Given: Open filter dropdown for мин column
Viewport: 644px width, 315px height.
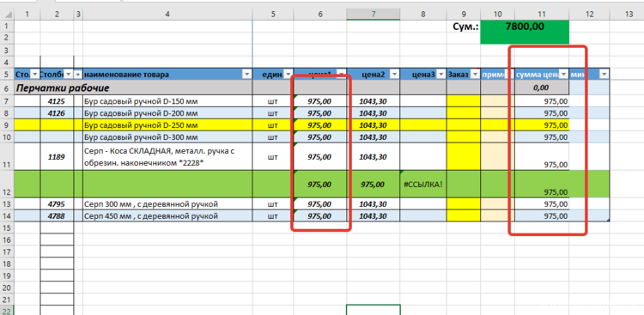Looking at the screenshot, I should pyautogui.click(x=604, y=75).
